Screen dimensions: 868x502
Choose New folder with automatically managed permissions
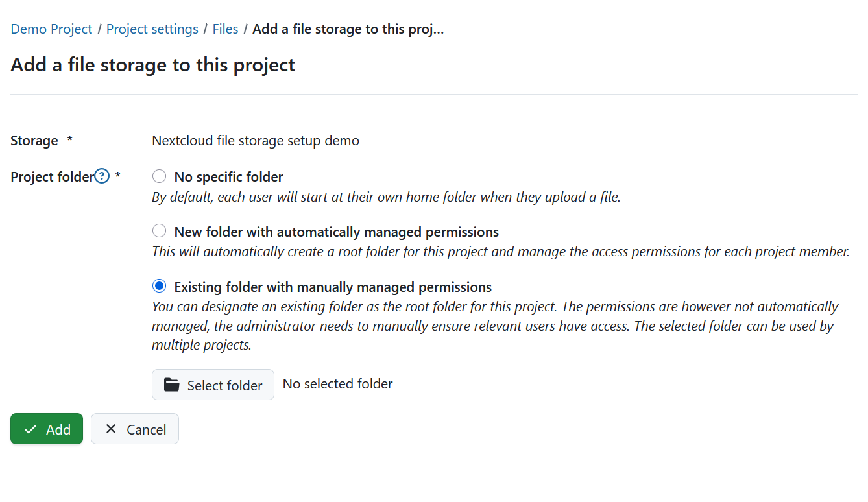tap(159, 230)
